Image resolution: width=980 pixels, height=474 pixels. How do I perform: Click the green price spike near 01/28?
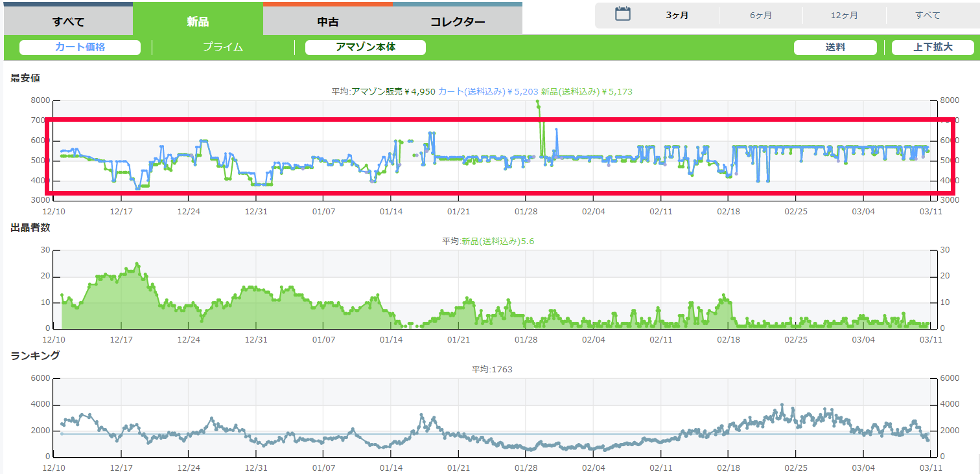[x=537, y=102]
